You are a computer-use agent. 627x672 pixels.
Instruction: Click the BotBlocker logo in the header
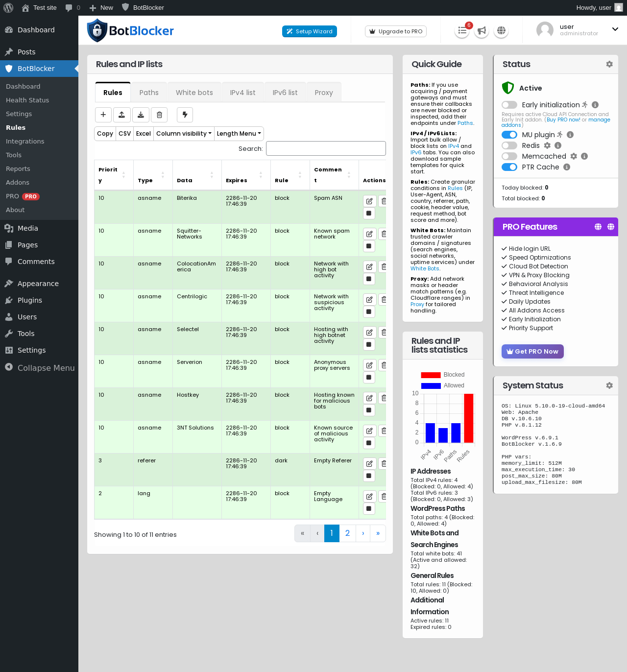[x=130, y=30]
